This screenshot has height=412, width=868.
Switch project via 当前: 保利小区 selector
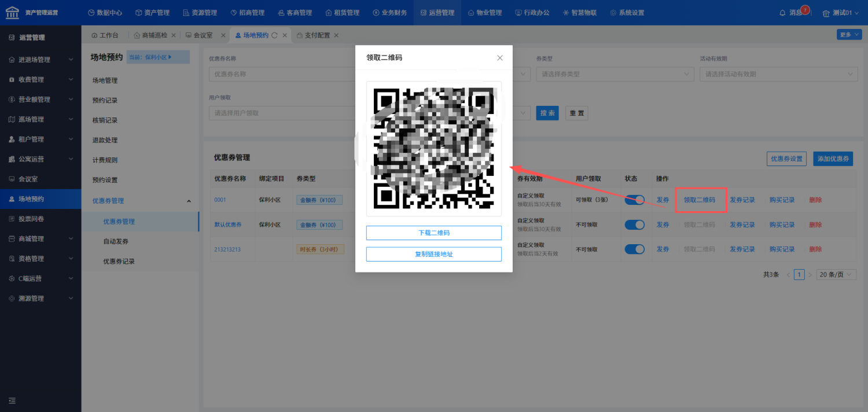tap(158, 57)
